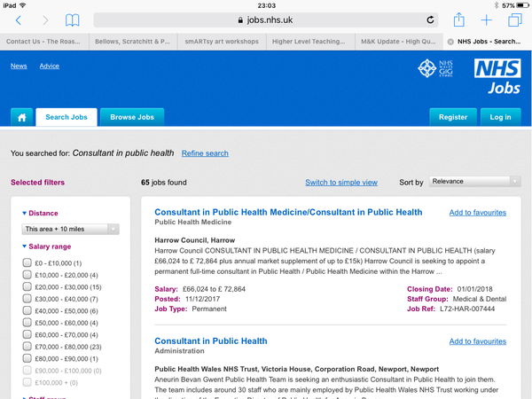Select the 65 jobs found text

tap(164, 183)
